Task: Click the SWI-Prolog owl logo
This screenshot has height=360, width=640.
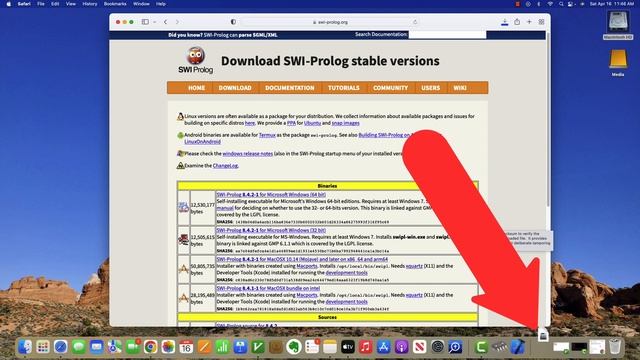Action: click(x=196, y=60)
